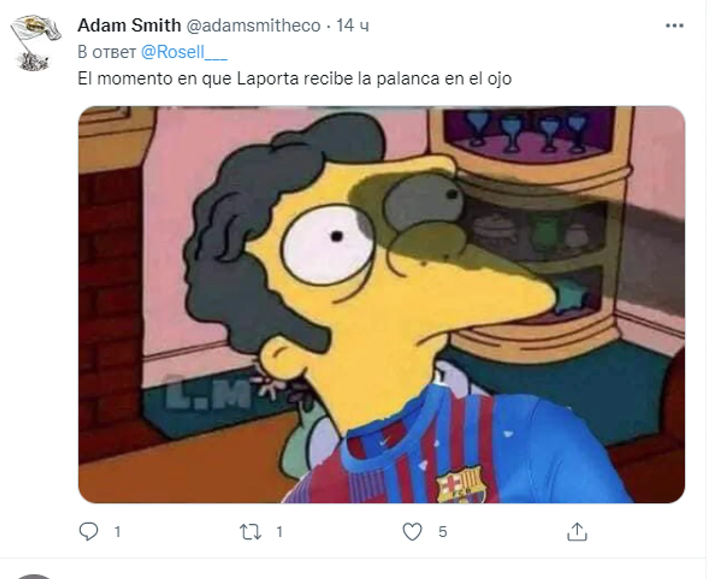The width and height of the screenshot is (728, 579).
Task: Visit the @Rosell___ mention link
Action: [184, 52]
